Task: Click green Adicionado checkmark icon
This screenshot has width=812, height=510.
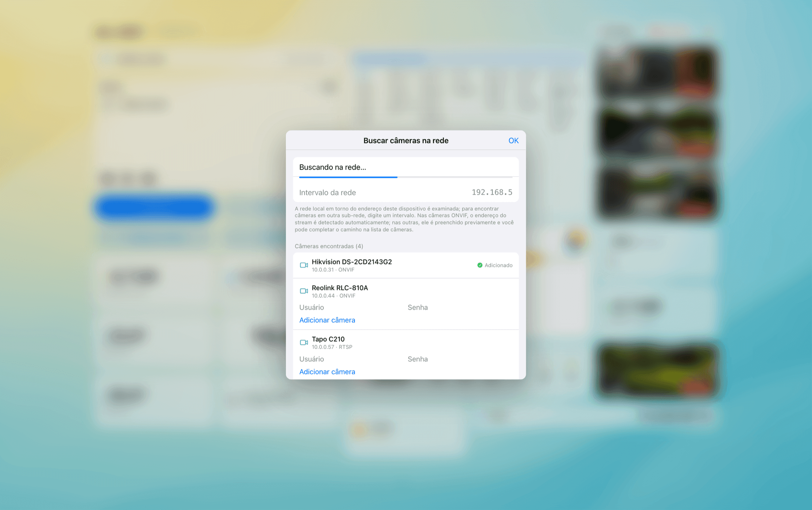Action: (480, 265)
